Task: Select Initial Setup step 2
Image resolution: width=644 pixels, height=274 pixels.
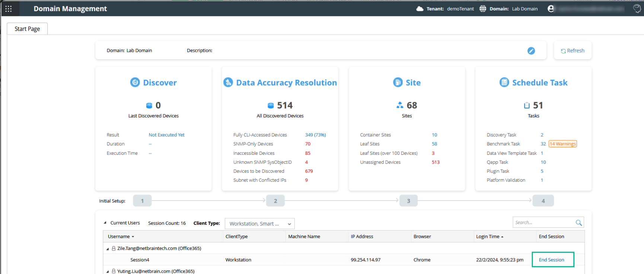Action: pos(275,201)
